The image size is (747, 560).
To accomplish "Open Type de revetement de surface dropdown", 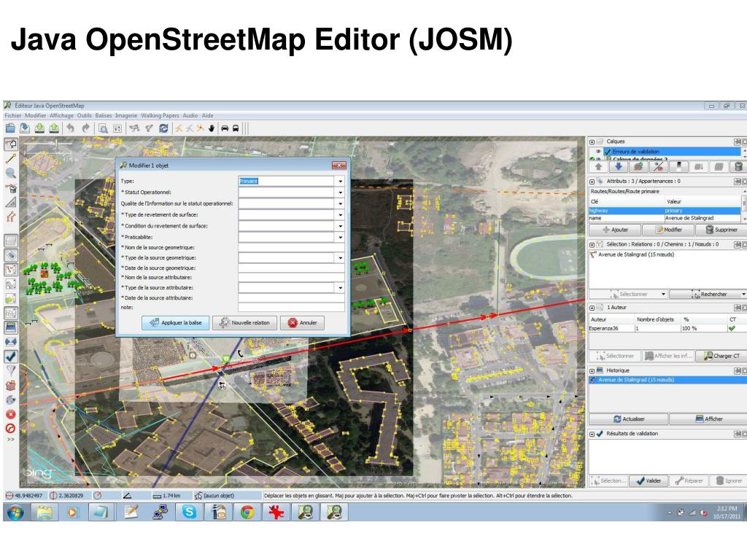I will point(340,215).
